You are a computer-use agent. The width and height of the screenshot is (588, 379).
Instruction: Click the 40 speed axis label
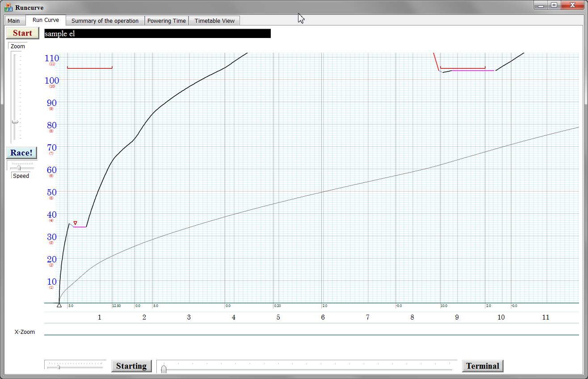point(52,215)
